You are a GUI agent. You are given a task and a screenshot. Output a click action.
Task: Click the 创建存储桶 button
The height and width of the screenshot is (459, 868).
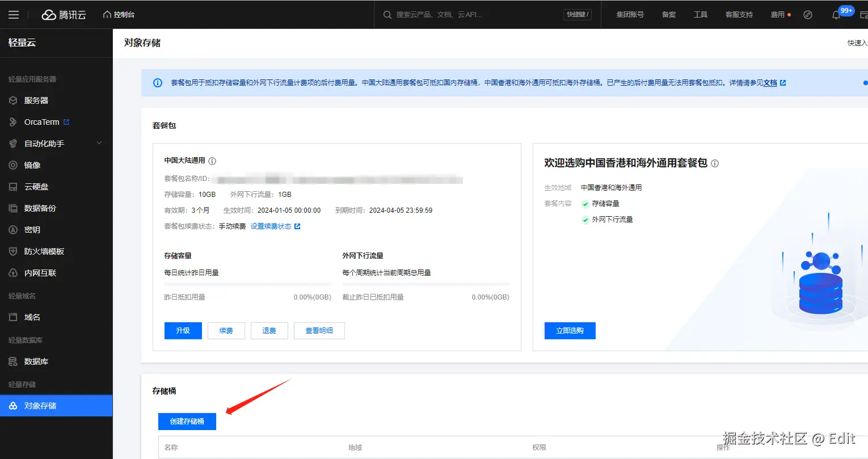tap(187, 422)
